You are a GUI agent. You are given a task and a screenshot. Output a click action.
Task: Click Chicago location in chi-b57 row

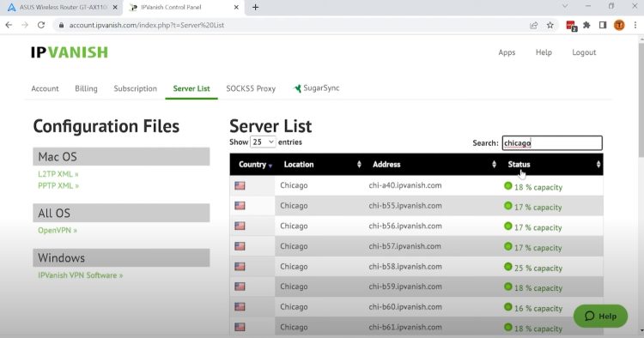point(294,246)
